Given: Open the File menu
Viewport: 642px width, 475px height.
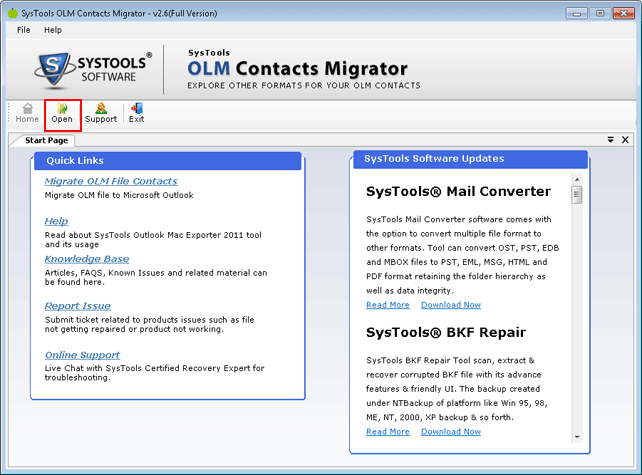Looking at the screenshot, I should click(23, 30).
